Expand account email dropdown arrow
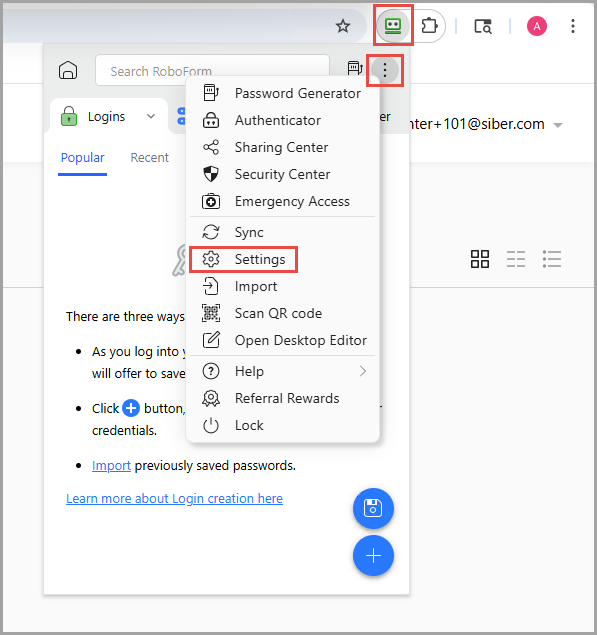 pyautogui.click(x=558, y=125)
